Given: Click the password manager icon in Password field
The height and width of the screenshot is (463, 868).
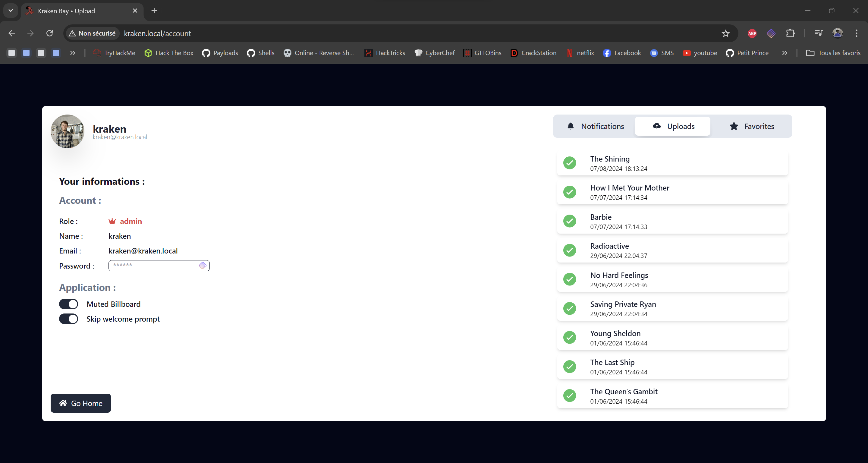Looking at the screenshot, I should pos(203,266).
